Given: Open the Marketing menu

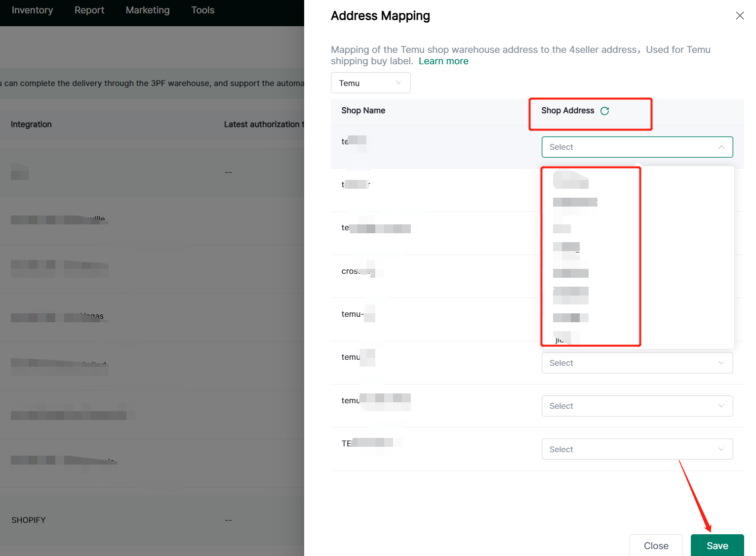Looking at the screenshot, I should (147, 10).
